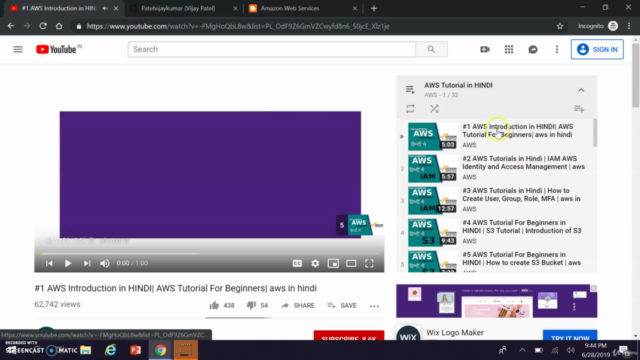Open Internet Explorer from taskbar

tap(110, 350)
